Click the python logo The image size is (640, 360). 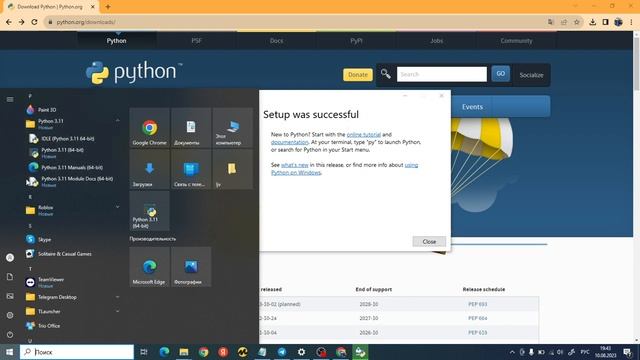click(134, 72)
